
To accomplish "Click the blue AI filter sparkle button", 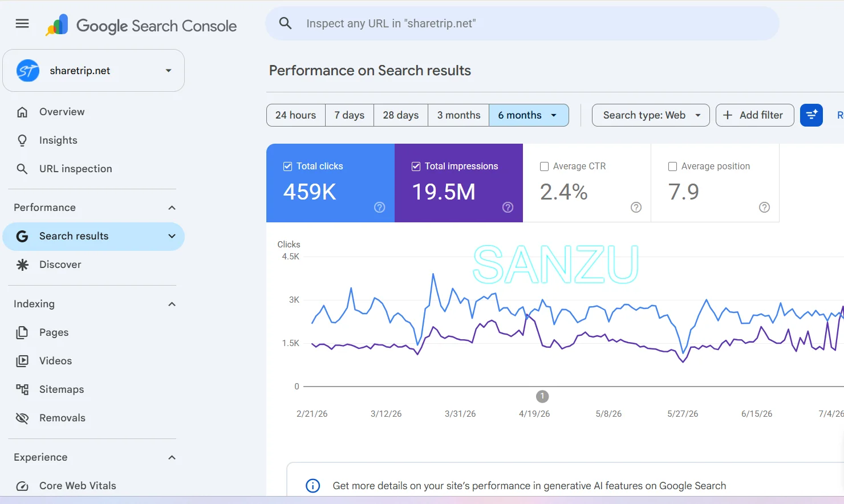I will (811, 115).
